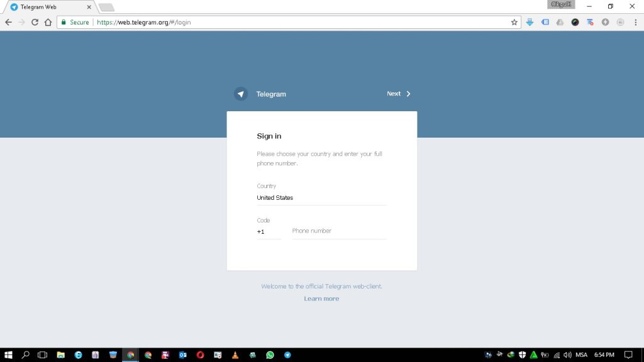Open the Action Center notifications
This screenshot has height=362, width=644.
pos(628,355)
